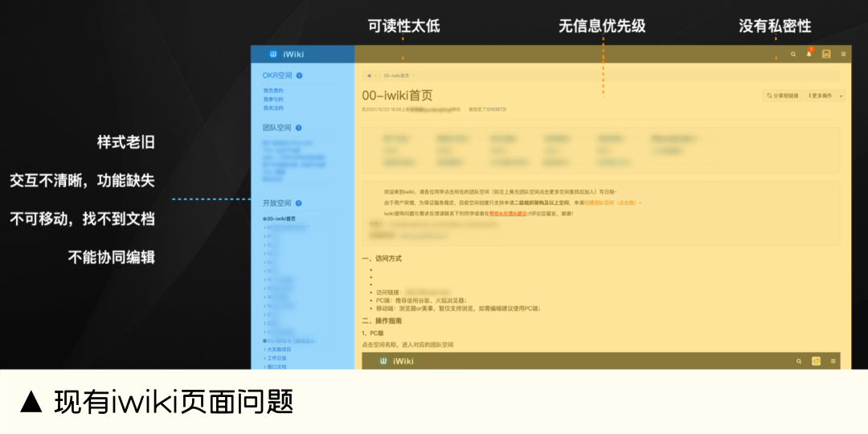Viewport: 868px width, 434px height.
Task: Click the 分享短链接 button
Action: (x=783, y=96)
